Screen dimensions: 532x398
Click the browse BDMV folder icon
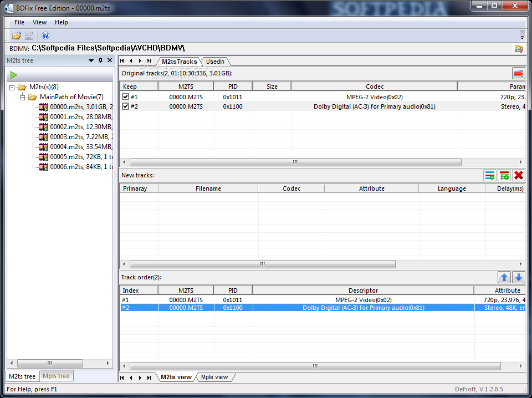(519, 49)
